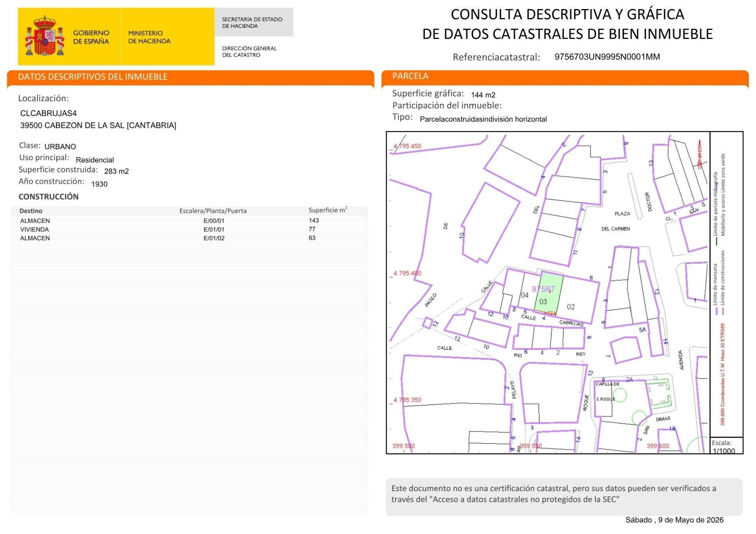Click the 'Referenciacatastral:' label
Viewport: 756px width, 534px height.
pos(496,57)
